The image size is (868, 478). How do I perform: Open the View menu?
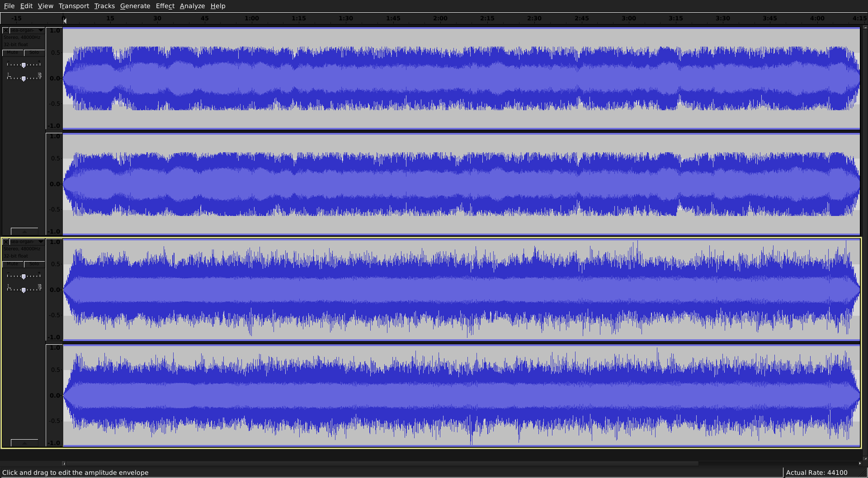coord(45,6)
